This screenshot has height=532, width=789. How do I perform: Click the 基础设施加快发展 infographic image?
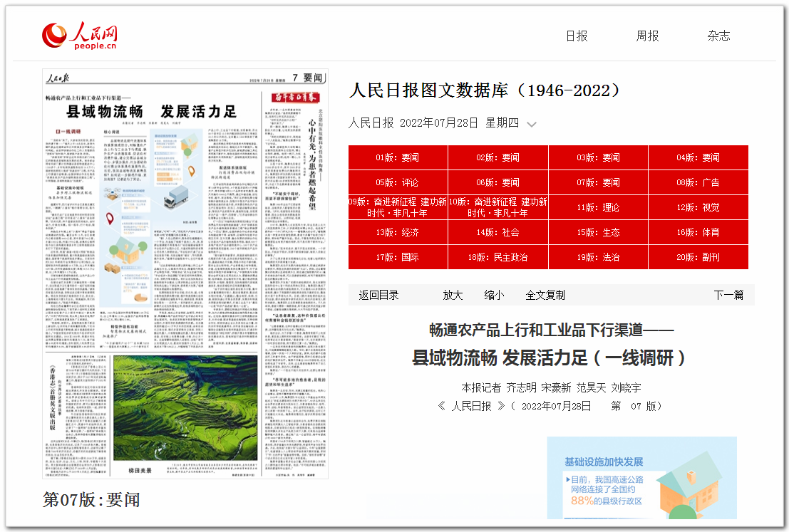pos(642,478)
